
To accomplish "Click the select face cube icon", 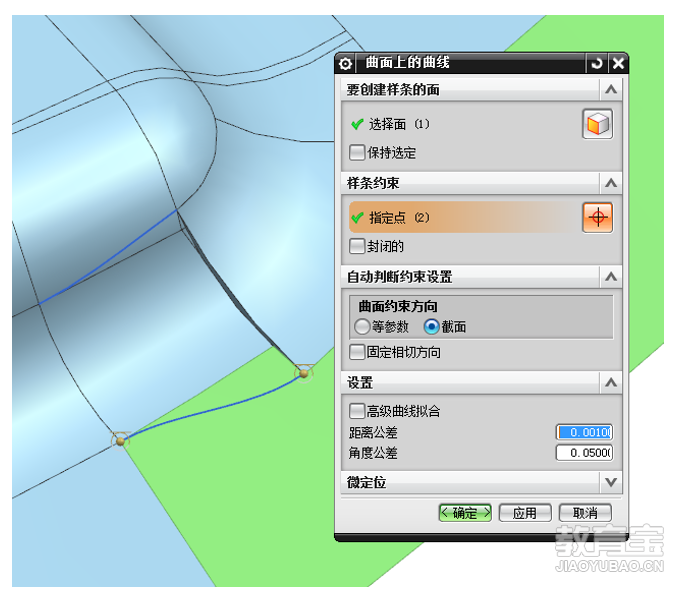I will point(597,124).
